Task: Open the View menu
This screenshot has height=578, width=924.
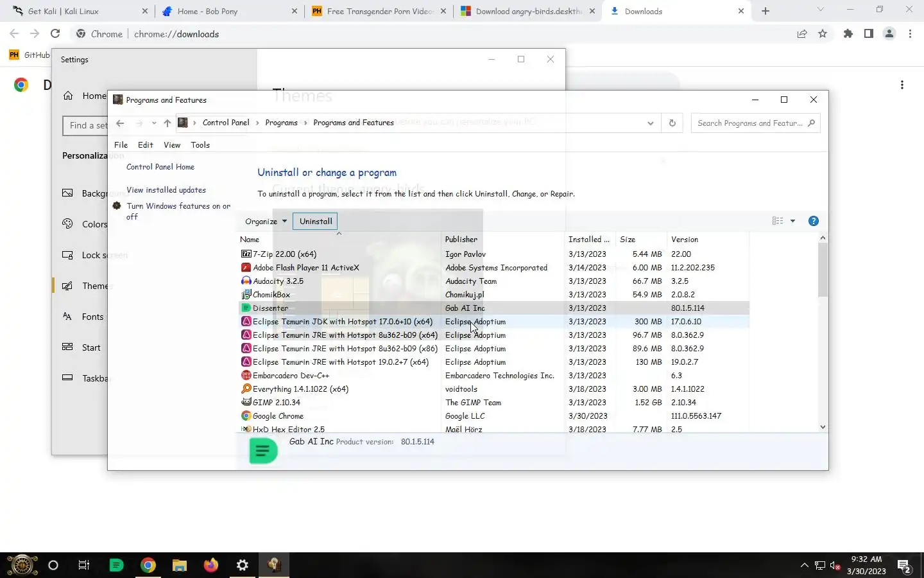Action: (172, 144)
